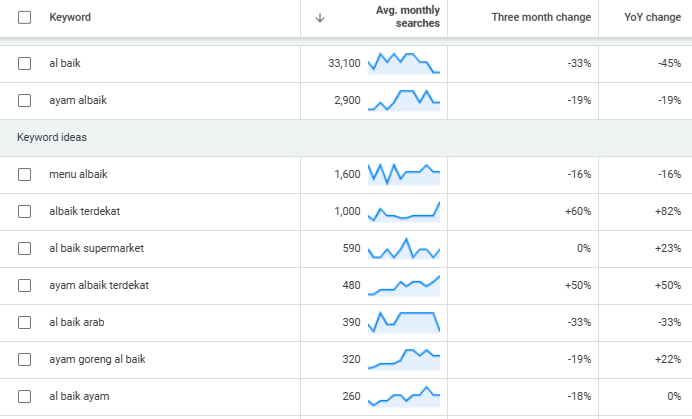Mark the 'al baik supermarket' checkbox

[x=25, y=248]
